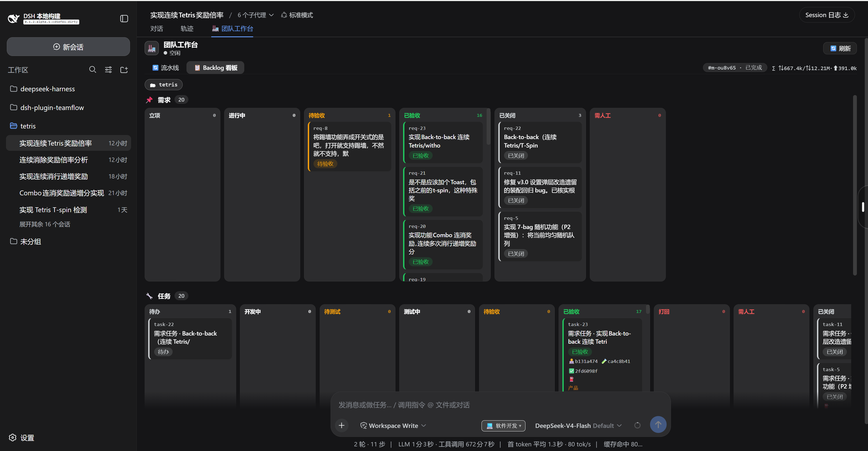Screen dimensions: 868x451
Task: Click the plus-circle icon in 新会话
Action: coord(56,47)
